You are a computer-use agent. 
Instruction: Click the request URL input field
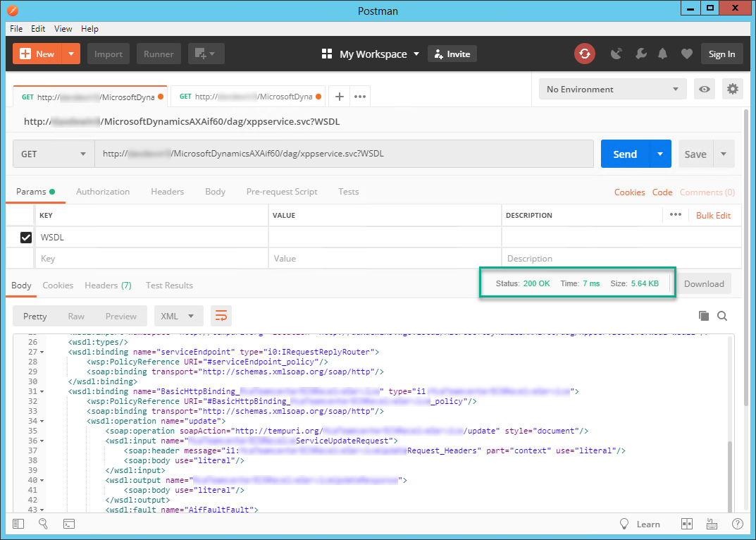click(344, 154)
